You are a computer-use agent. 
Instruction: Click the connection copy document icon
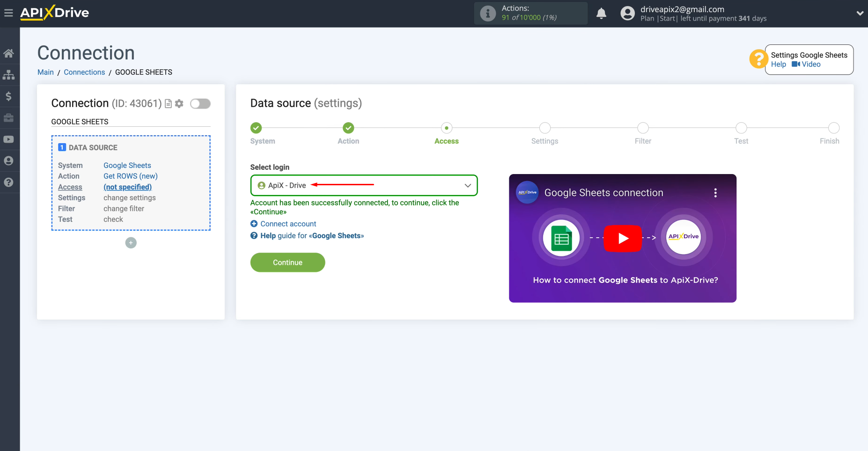click(168, 103)
